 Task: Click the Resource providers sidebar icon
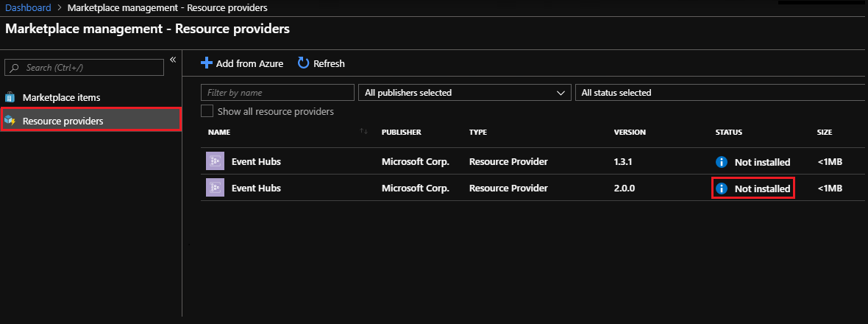click(10, 120)
